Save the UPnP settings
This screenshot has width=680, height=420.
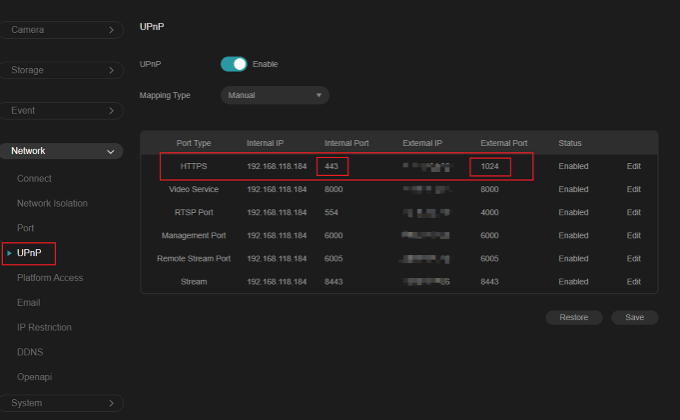pyautogui.click(x=634, y=317)
